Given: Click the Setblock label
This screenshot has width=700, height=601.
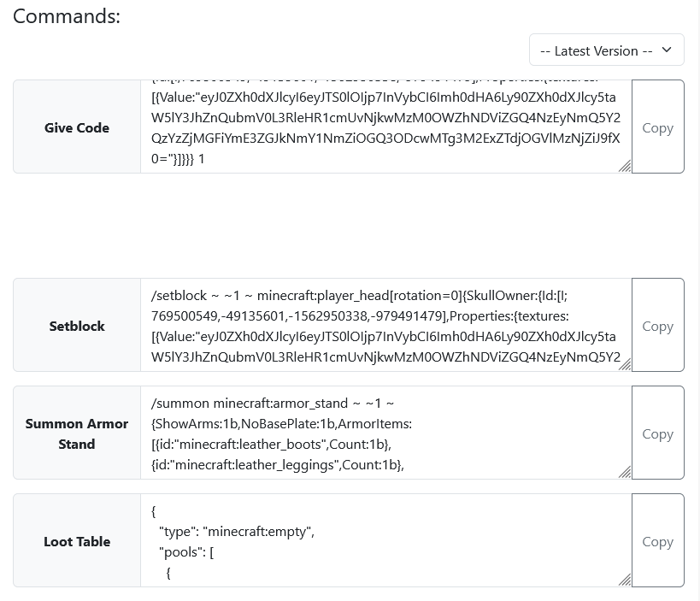Looking at the screenshot, I should 77,326.
